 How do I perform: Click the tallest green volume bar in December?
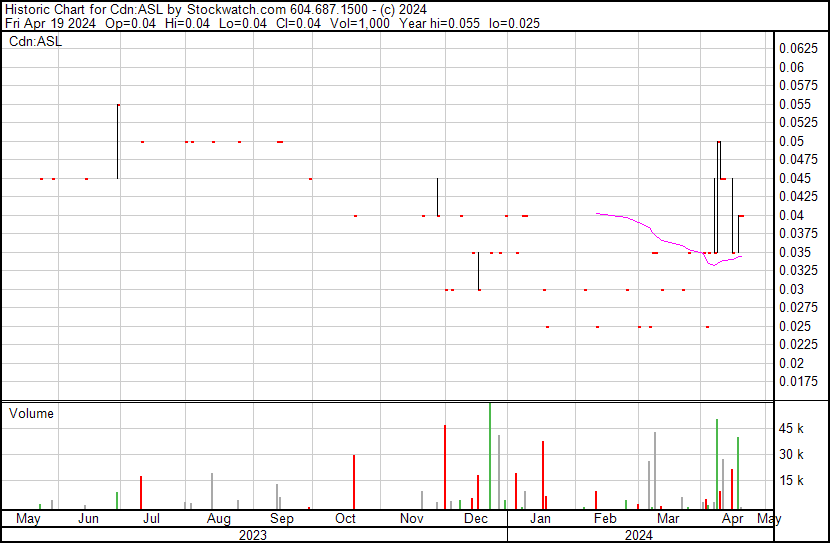(490, 456)
